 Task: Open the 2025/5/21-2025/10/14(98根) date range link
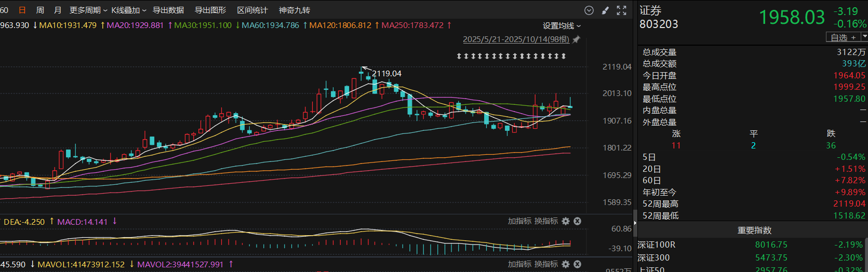(516, 39)
